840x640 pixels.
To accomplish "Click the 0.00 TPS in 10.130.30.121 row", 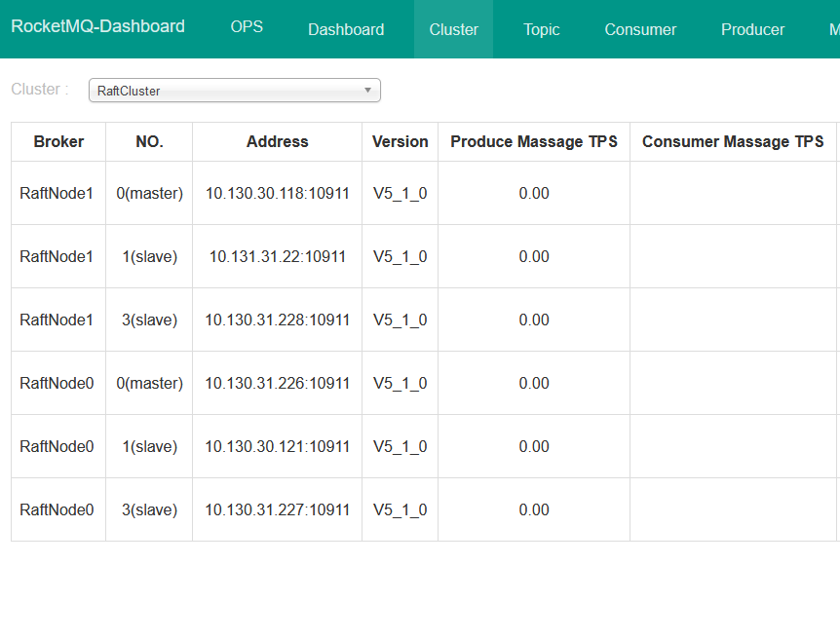I will pos(534,446).
